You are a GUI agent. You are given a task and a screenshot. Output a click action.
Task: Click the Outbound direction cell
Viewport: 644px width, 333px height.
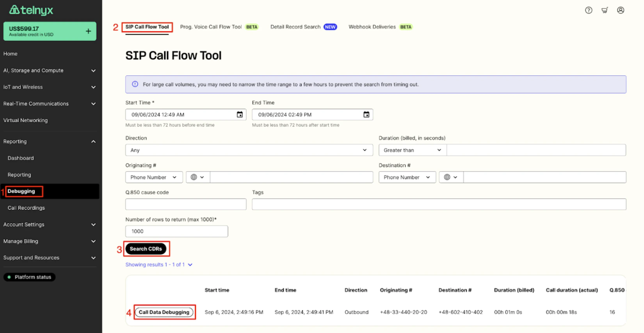coord(356,312)
